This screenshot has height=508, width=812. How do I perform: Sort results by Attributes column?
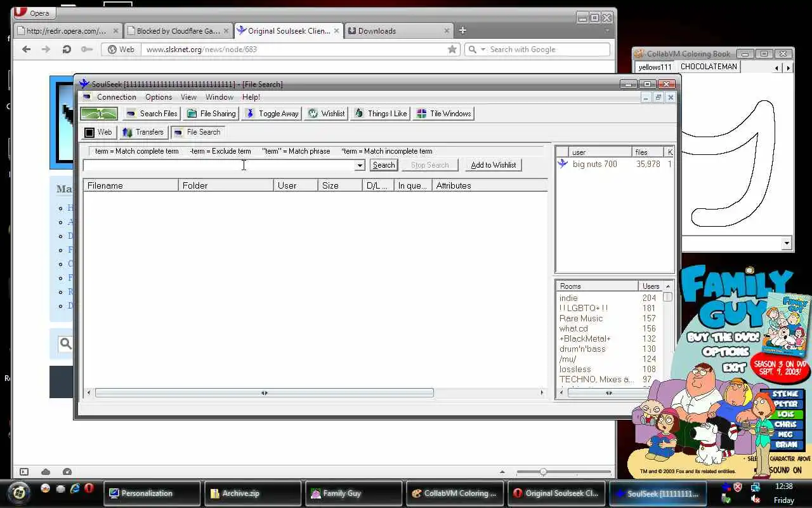point(489,185)
